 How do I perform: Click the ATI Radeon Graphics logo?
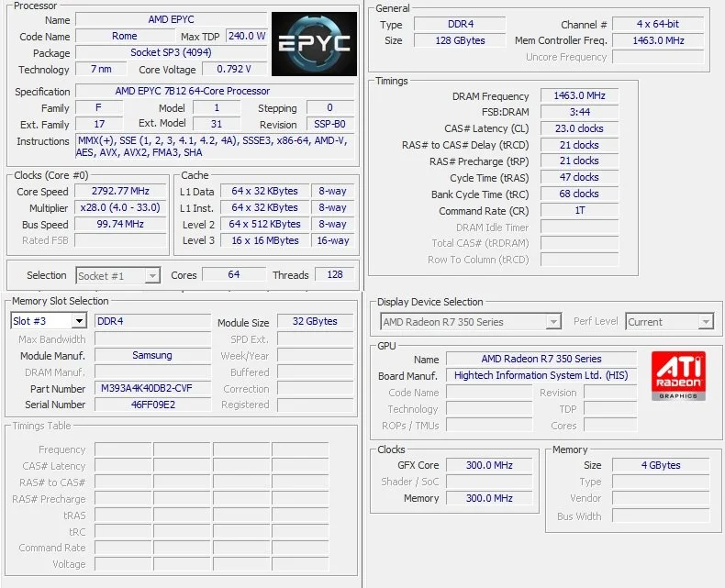(678, 375)
